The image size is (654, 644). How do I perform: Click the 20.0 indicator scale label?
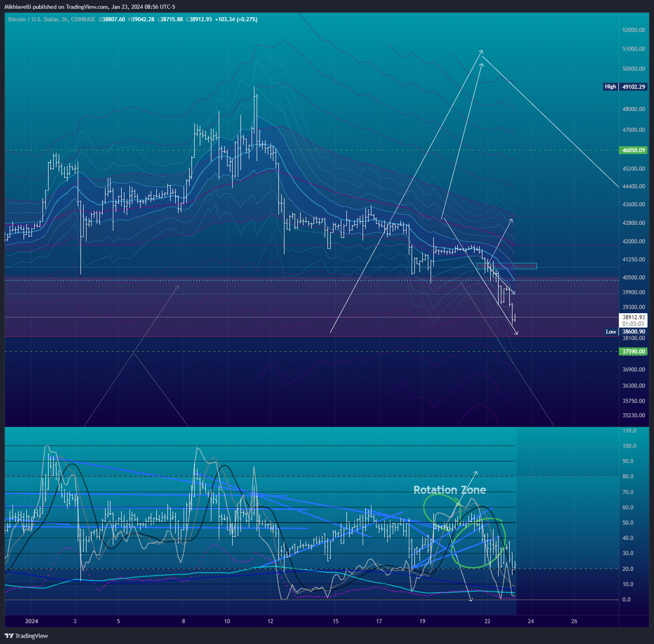point(628,569)
